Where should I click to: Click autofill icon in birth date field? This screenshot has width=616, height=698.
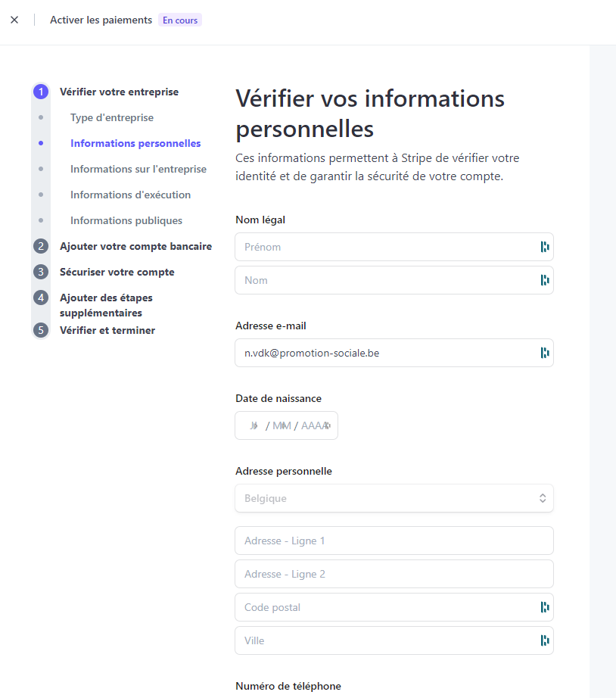[328, 425]
